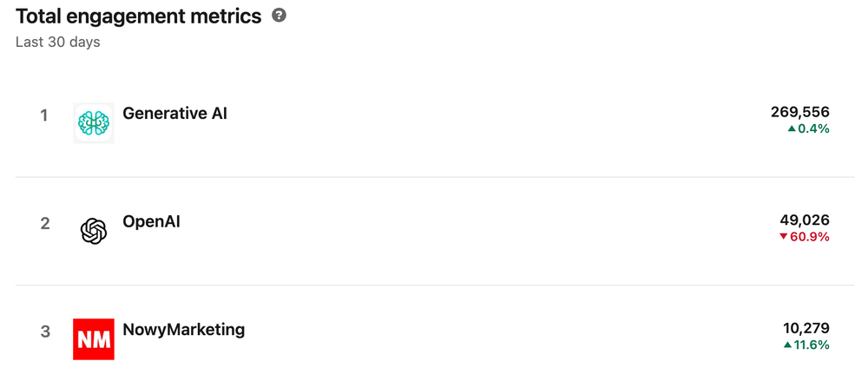The height and width of the screenshot is (381, 868).
Task: Click the rank number 2
Action: [x=45, y=224]
